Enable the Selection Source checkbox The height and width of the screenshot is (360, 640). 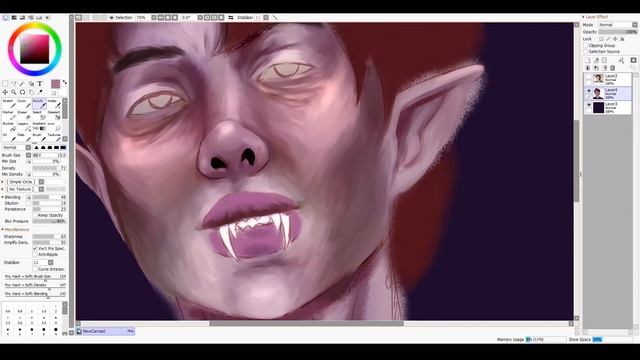(585, 51)
